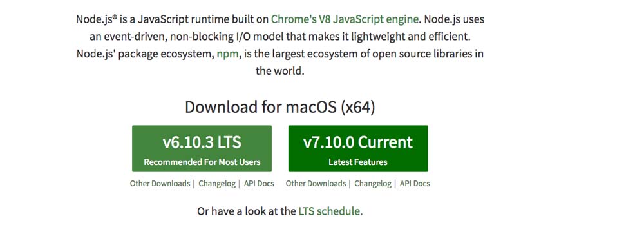
Task: Click the Latest Features label
Action: (x=357, y=162)
